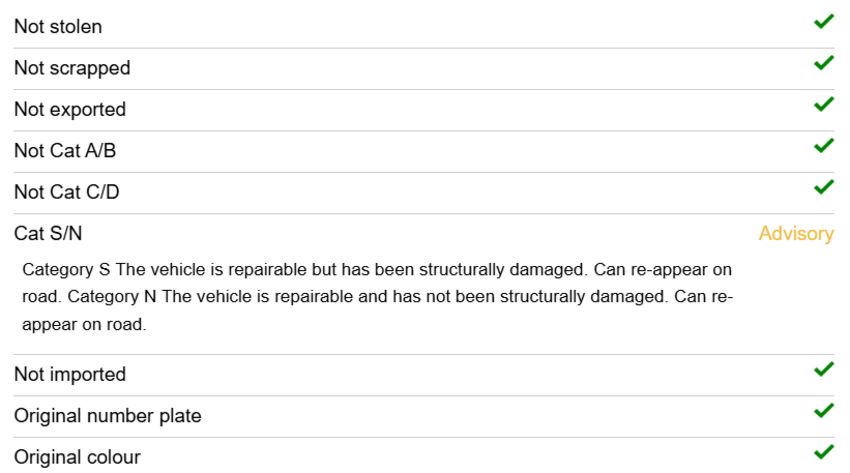Screen dimensions: 850x473
Task: Click the green checkmark for Not Cat C/D
Action: pos(823,187)
